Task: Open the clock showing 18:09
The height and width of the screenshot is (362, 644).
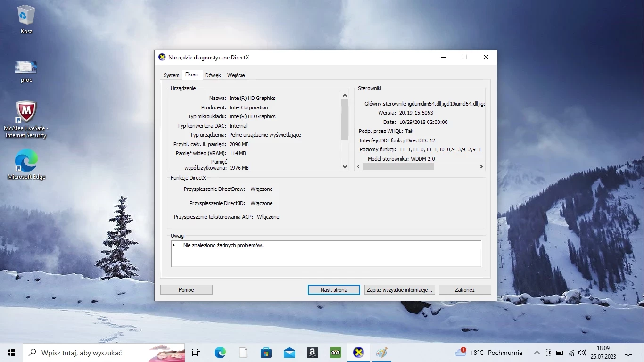Action: coord(603,353)
